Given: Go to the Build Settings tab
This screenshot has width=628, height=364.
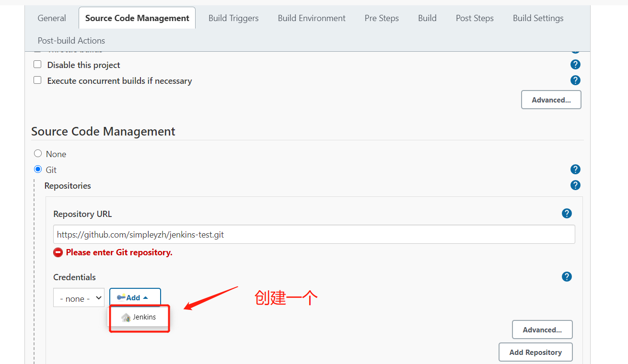Looking at the screenshot, I should [538, 18].
